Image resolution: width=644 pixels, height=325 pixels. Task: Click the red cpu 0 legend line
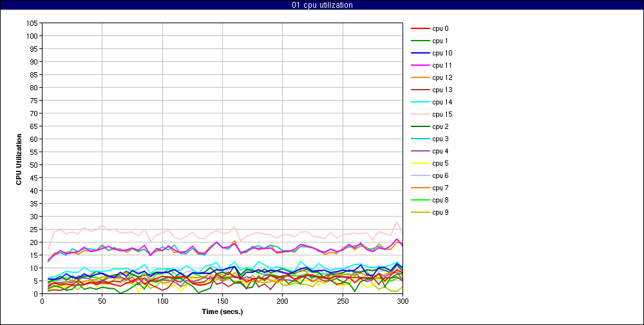420,29
